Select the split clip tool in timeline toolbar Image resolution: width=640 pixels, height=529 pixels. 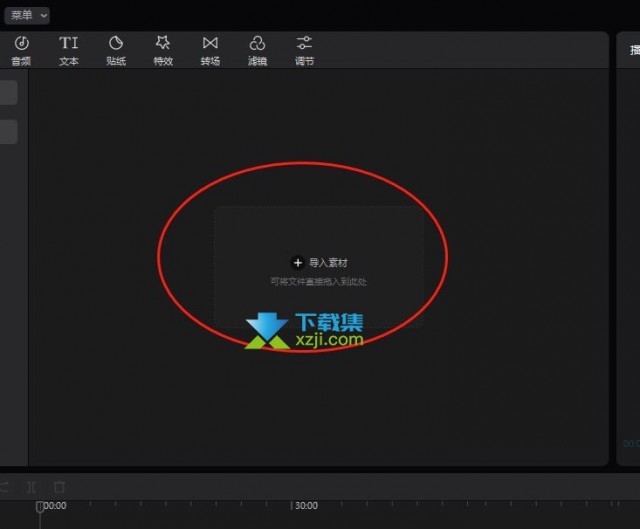click(32, 487)
